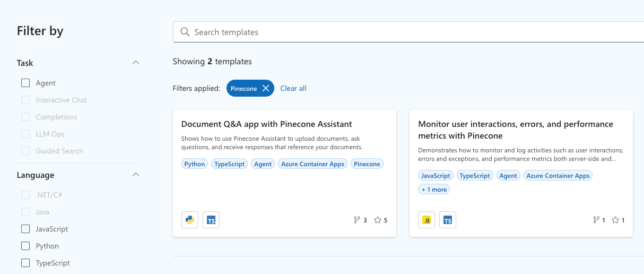Click the Filter by heading
This screenshot has width=644, height=274.
[40, 31]
